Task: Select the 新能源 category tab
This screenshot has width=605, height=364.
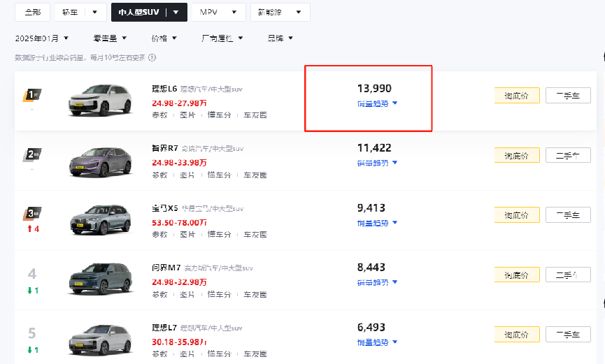Action: point(280,13)
